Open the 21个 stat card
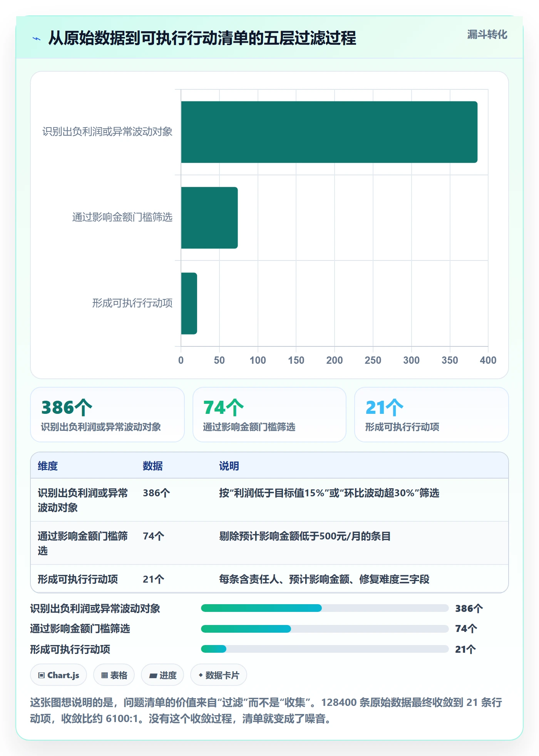 [432, 415]
